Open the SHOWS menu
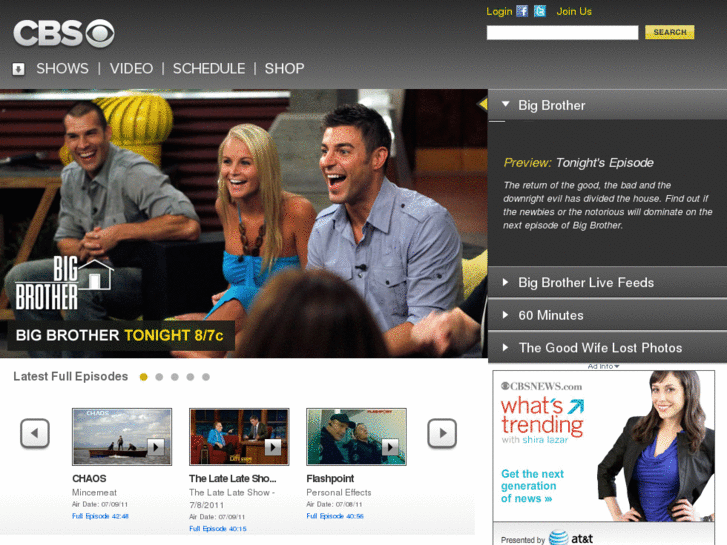Image resolution: width=727 pixels, height=545 pixels. [63, 69]
